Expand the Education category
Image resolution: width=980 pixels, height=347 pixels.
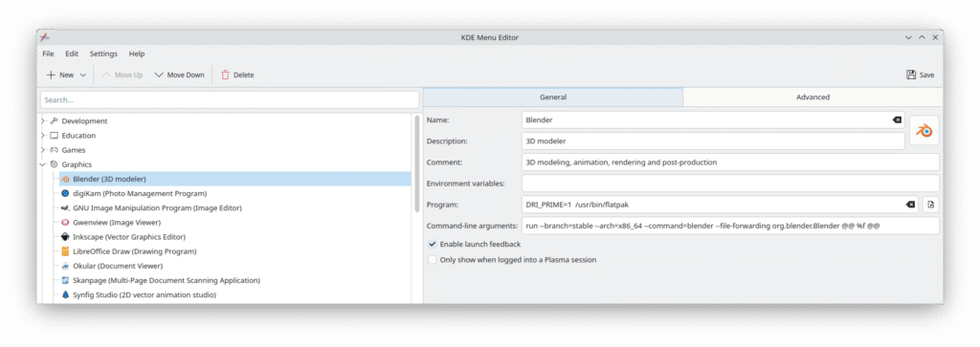43,136
